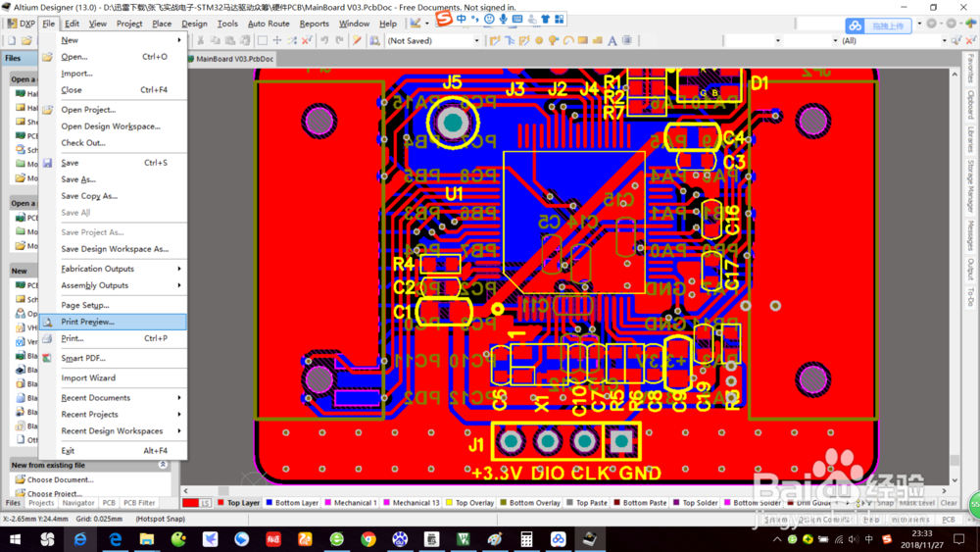Click the place string A icon
The height and width of the screenshot is (552, 980).
[x=612, y=40]
